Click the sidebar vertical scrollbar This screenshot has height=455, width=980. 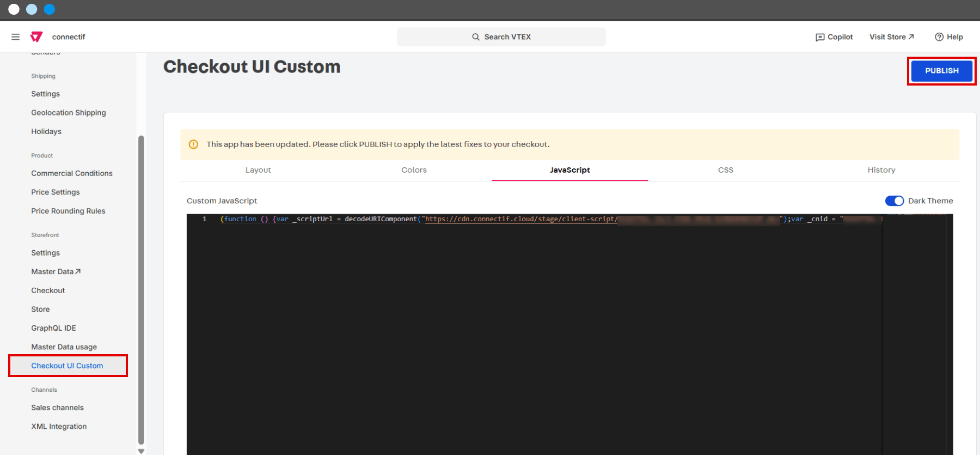pos(142,290)
